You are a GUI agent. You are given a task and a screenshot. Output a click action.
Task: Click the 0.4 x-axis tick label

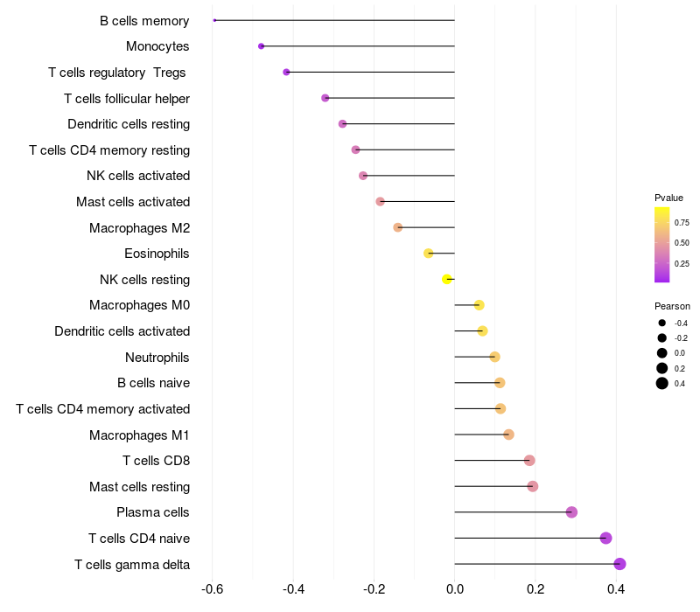point(616,589)
